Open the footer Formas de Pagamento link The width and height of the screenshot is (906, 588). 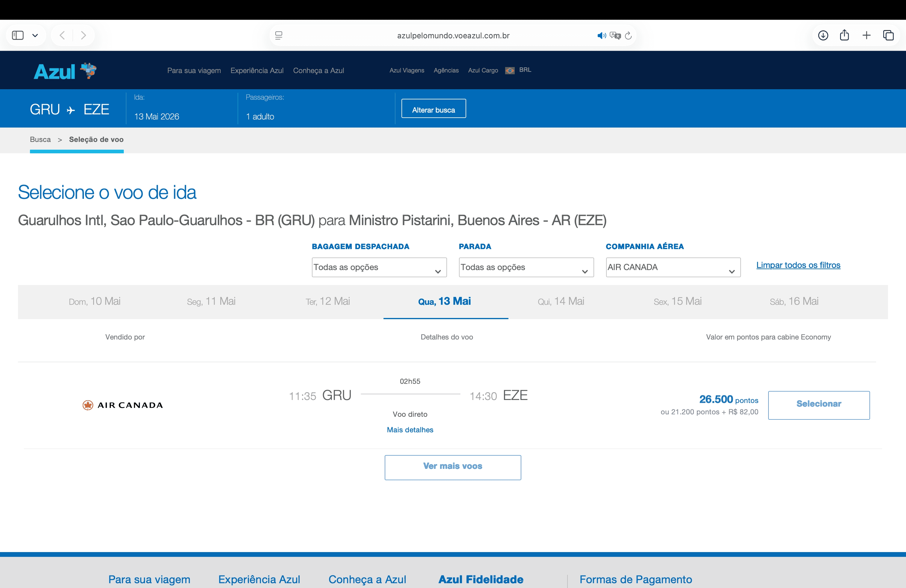pos(636,579)
